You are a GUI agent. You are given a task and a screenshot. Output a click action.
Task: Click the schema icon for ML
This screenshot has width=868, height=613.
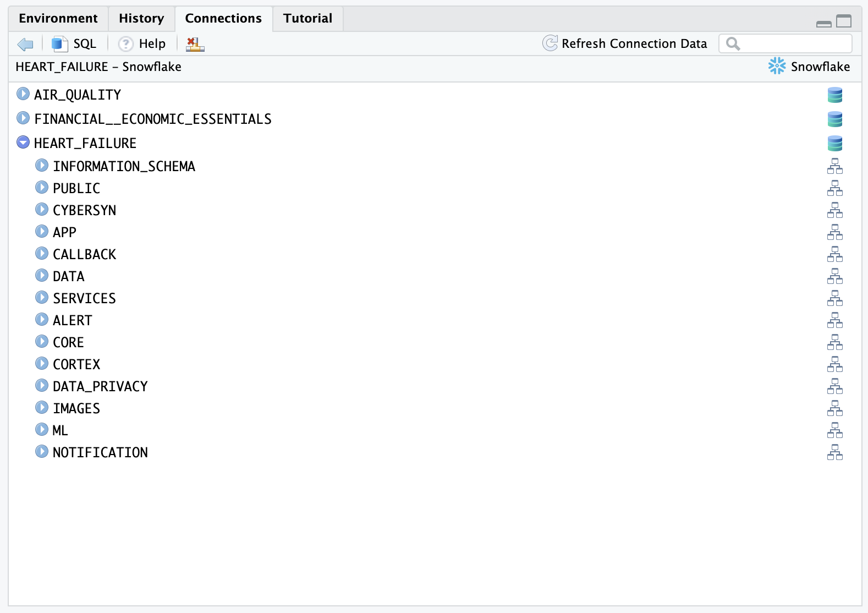(x=835, y=430)
